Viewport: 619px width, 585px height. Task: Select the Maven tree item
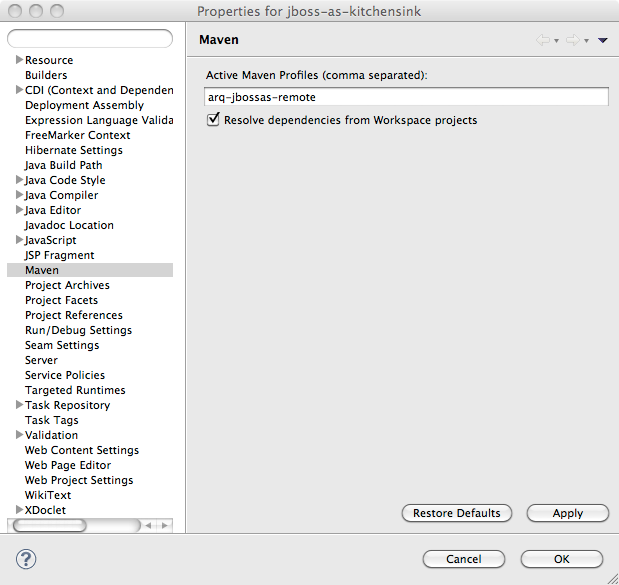click(90, 270)
